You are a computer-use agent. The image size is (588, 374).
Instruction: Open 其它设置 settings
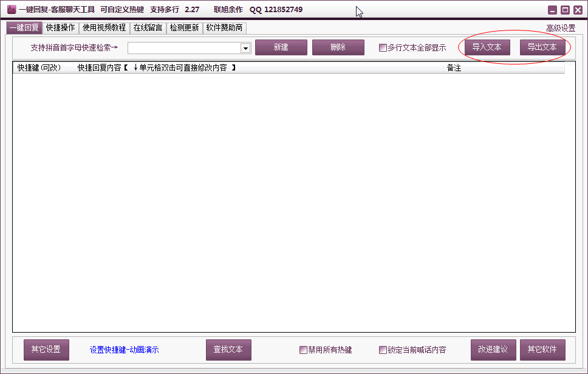click(x=47, y=350)
